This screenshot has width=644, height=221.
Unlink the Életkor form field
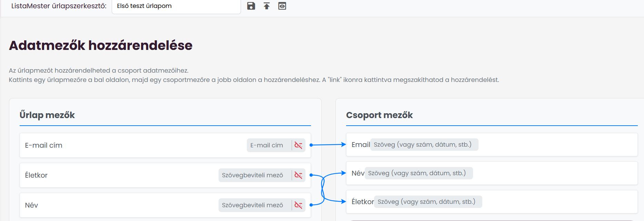pyautogui.click(x=298, y=175)
